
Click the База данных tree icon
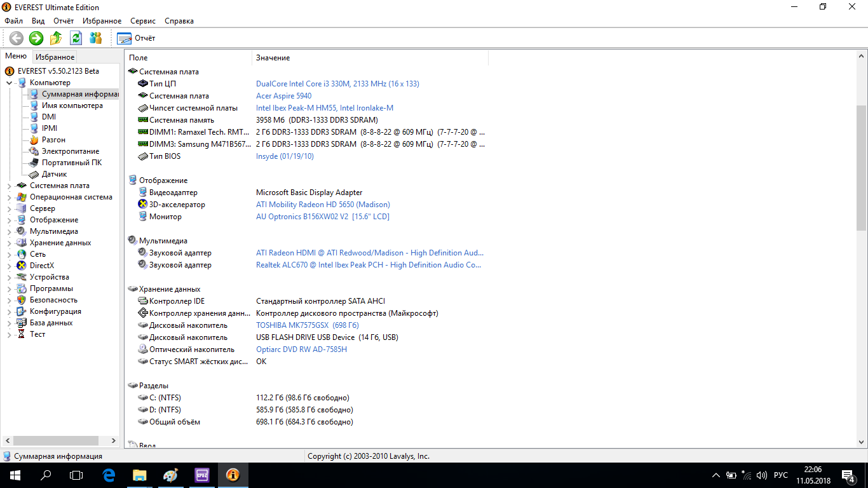pos(22,323)
